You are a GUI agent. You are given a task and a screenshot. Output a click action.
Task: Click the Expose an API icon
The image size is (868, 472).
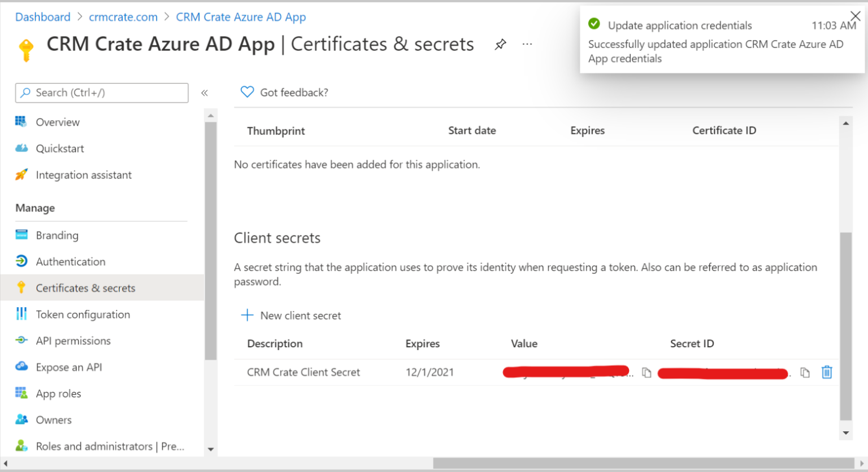coord(21,366)
